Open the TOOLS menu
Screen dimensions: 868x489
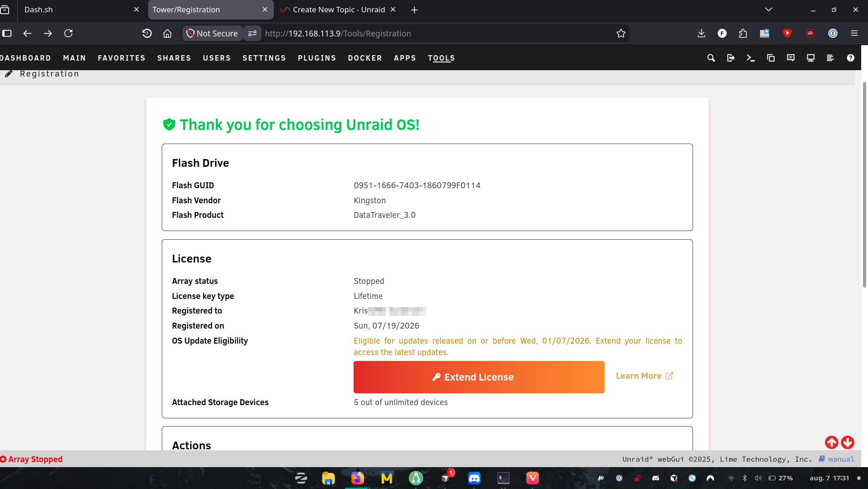(442, 58)
